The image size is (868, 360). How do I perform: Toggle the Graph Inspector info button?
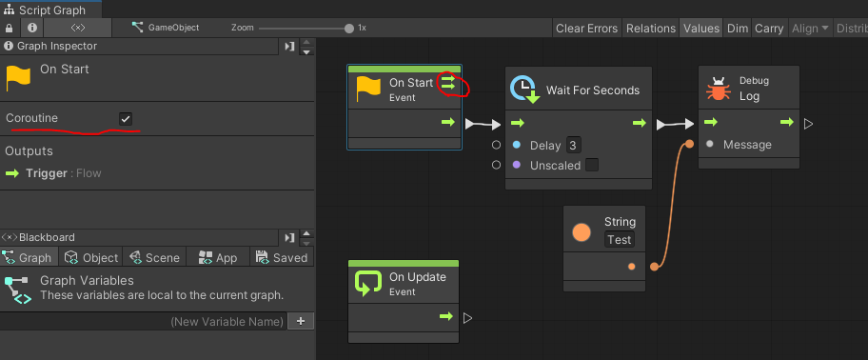pos(32,28)
